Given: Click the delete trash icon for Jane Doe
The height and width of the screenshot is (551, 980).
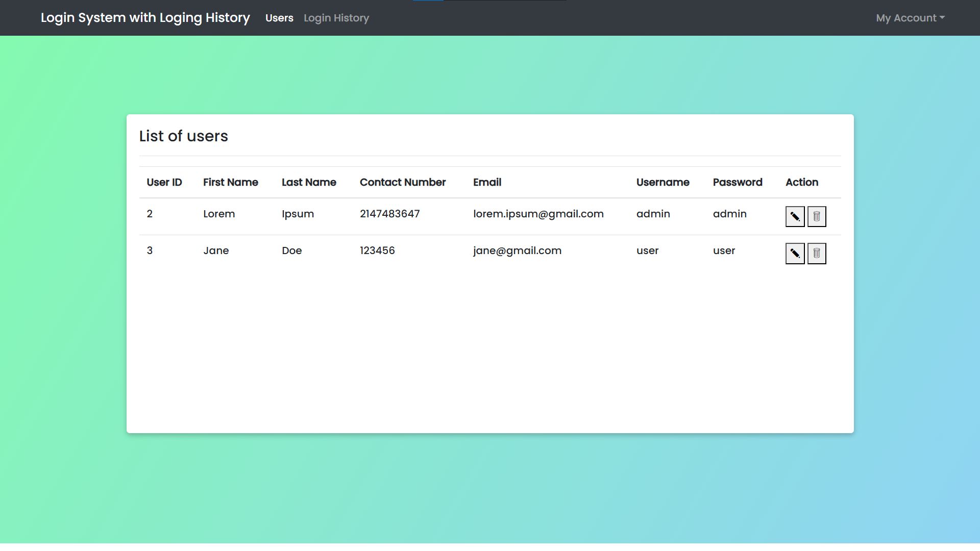Looking at the screenshot, I should (x=816, y=254).
